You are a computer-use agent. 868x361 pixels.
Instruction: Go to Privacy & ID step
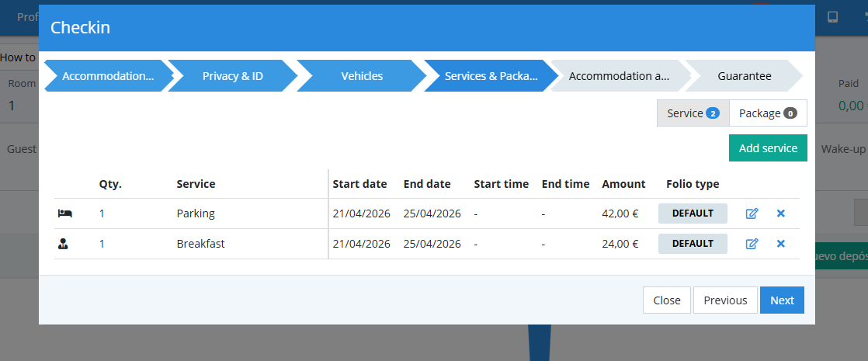click(232, 76)
